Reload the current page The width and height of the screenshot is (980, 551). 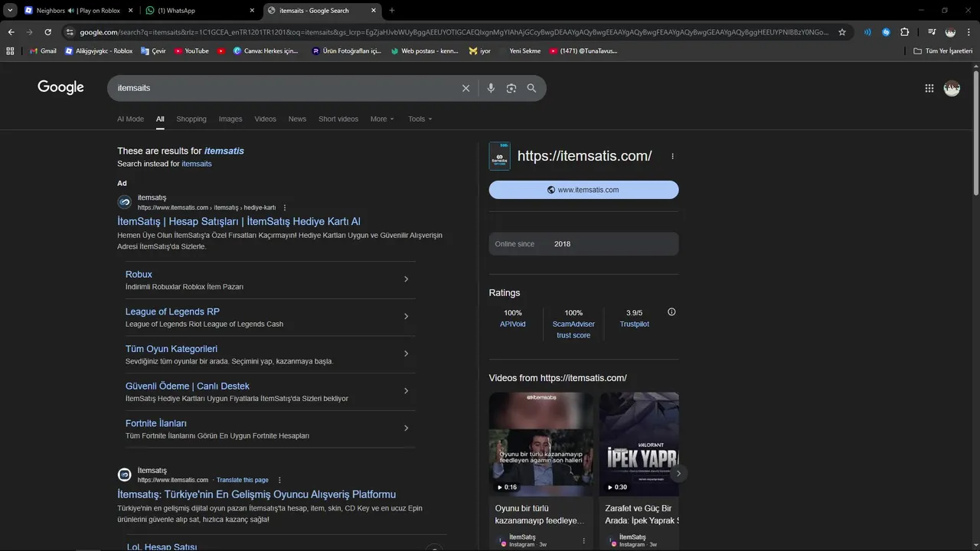click(x=47, y=32)
